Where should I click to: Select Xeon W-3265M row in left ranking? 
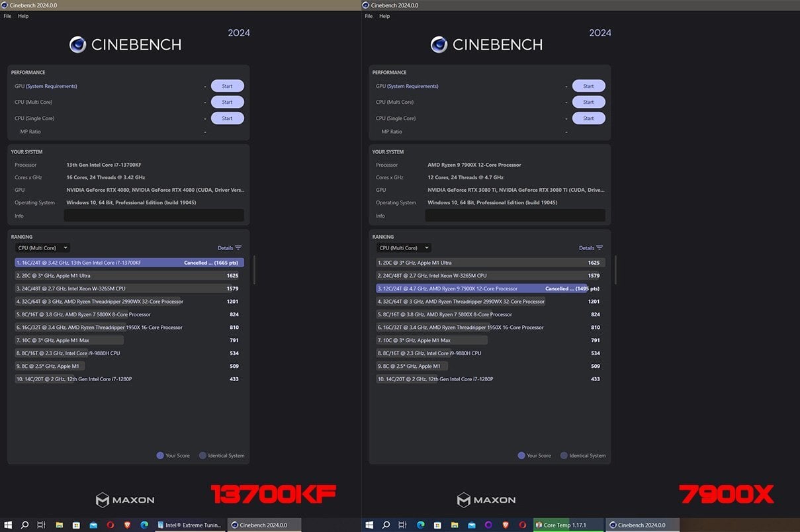(x=129, y=288)
